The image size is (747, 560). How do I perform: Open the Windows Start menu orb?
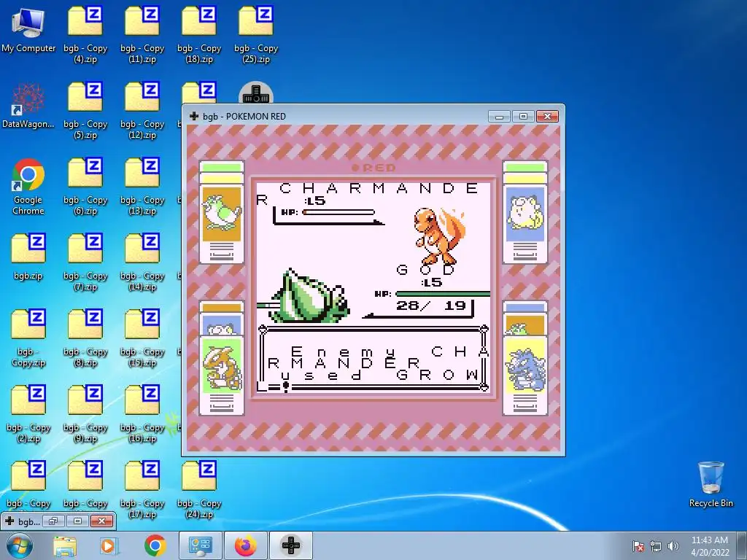tap(20, 546)
